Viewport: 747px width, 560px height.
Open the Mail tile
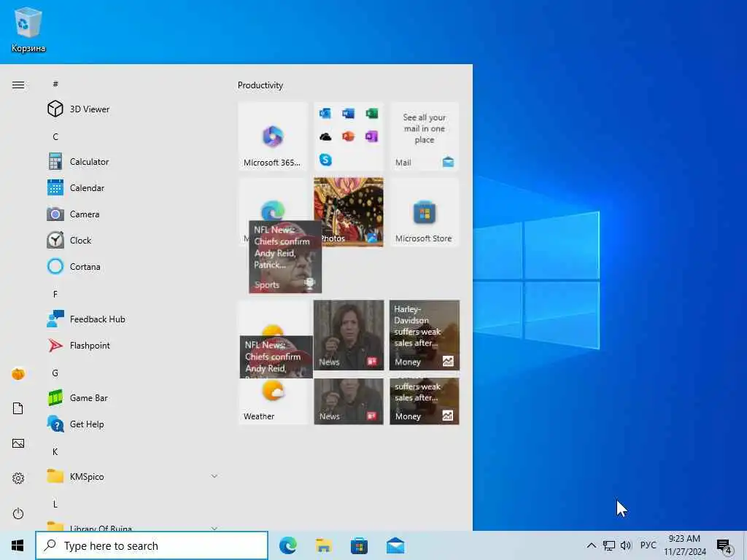click(x=425, y=136)
